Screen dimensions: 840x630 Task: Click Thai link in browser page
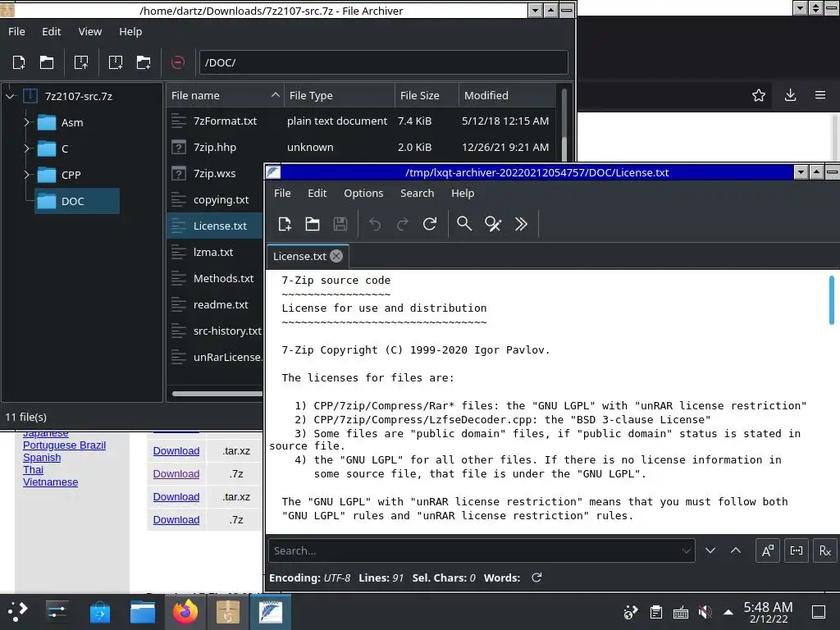click(33, 470)
